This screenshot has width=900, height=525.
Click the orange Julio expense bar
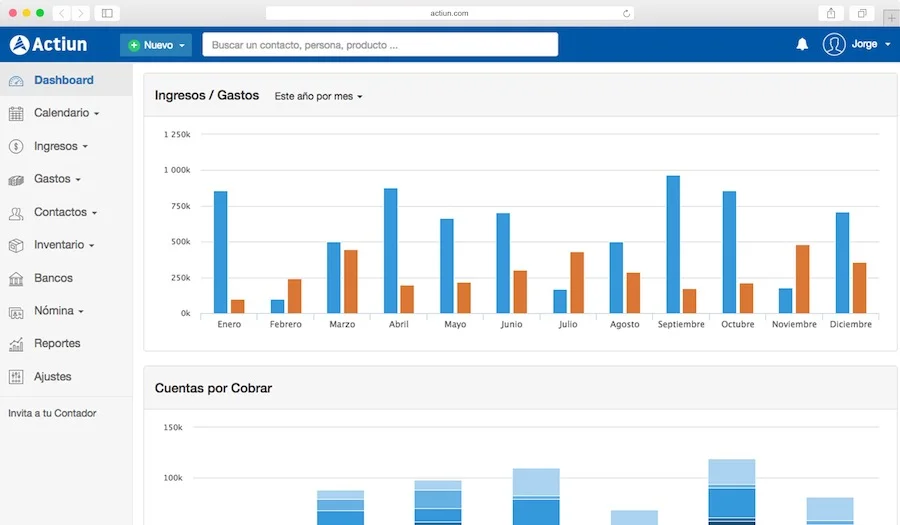pos(577,283)
